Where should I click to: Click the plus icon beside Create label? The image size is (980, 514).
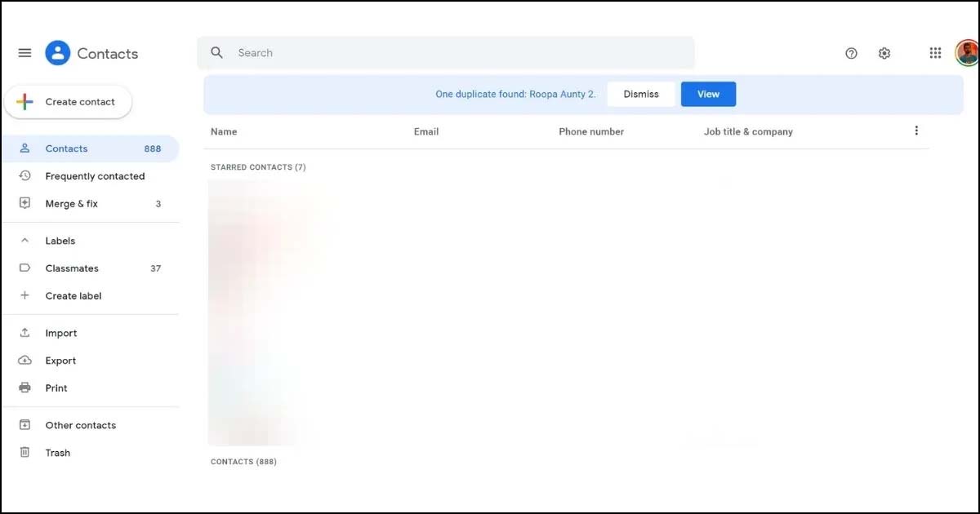tap(24, 295)
